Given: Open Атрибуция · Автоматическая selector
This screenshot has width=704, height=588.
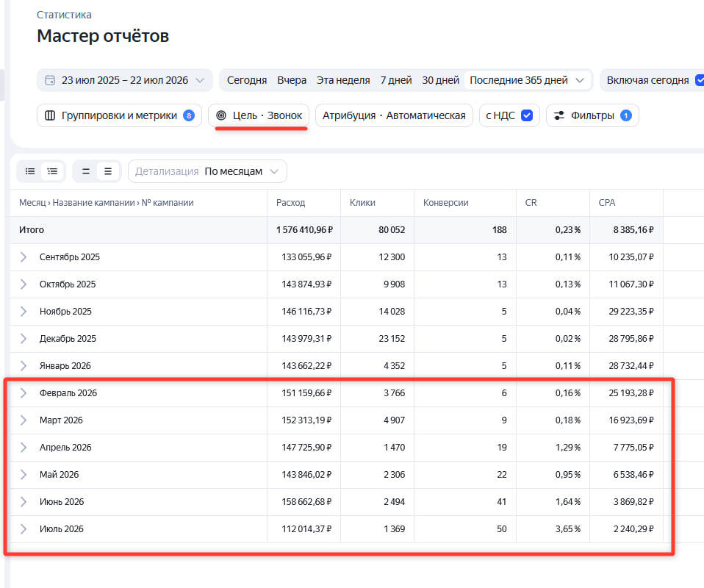Looking at the screenshot, I should pyautogui.click(x=394, y=115).
